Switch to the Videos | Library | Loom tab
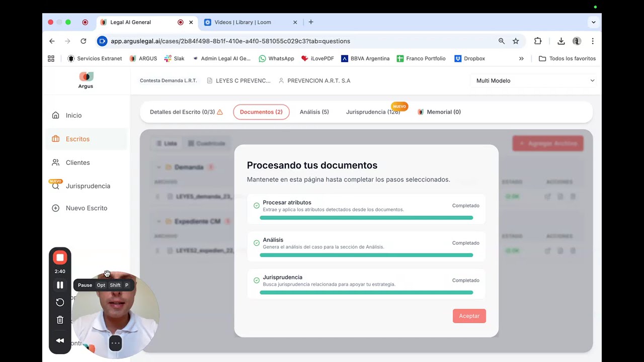Viewport: 644px width, 362px height. pos(243,22)
